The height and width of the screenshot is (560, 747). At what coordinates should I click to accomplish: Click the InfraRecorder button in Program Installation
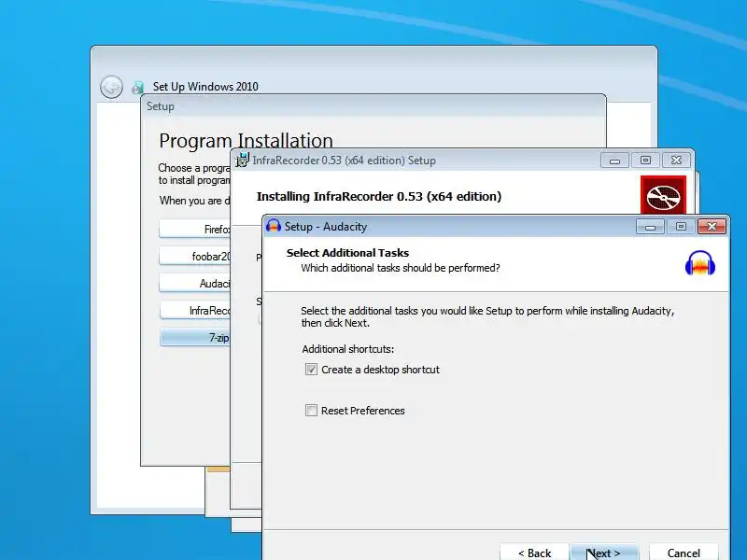[x=194, y=311]
